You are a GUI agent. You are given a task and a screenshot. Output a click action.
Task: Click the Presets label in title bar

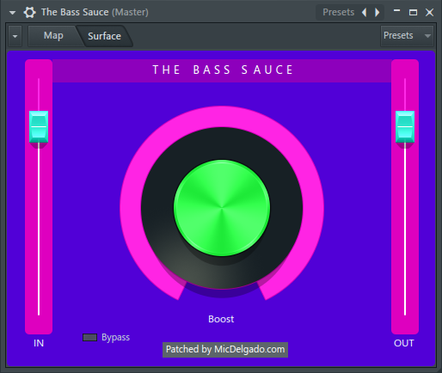(x=338, y=12)
